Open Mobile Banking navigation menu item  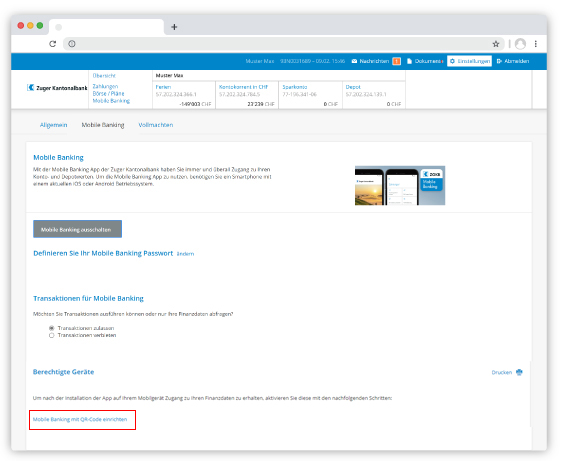[x=111, y=101]
